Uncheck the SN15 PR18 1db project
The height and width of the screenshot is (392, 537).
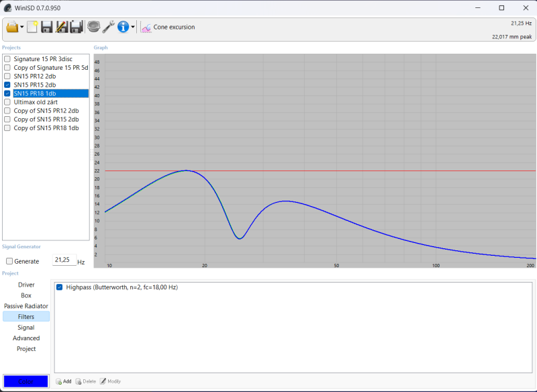(x=7, y=93)
